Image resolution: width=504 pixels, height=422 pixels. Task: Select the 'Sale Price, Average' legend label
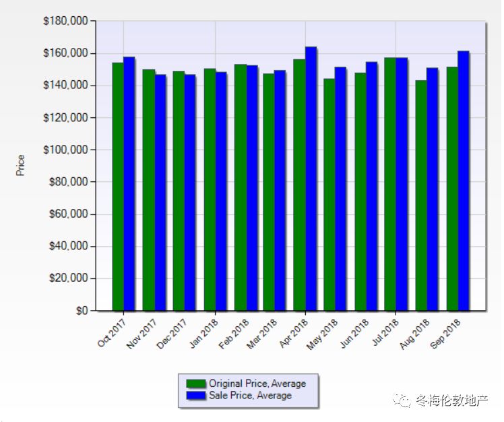pos(251,395)
